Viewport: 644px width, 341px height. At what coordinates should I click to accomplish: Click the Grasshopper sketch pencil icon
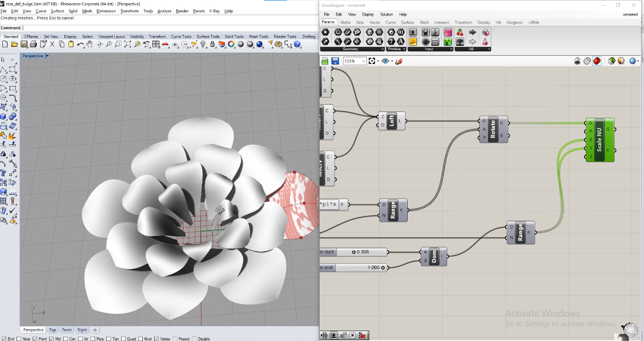point(399,61)
